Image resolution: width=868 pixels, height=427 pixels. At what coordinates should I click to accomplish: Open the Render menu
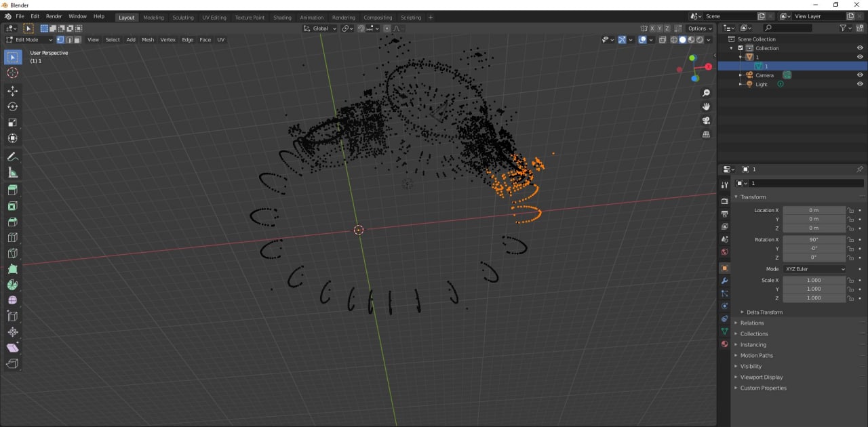click(54, 16)
